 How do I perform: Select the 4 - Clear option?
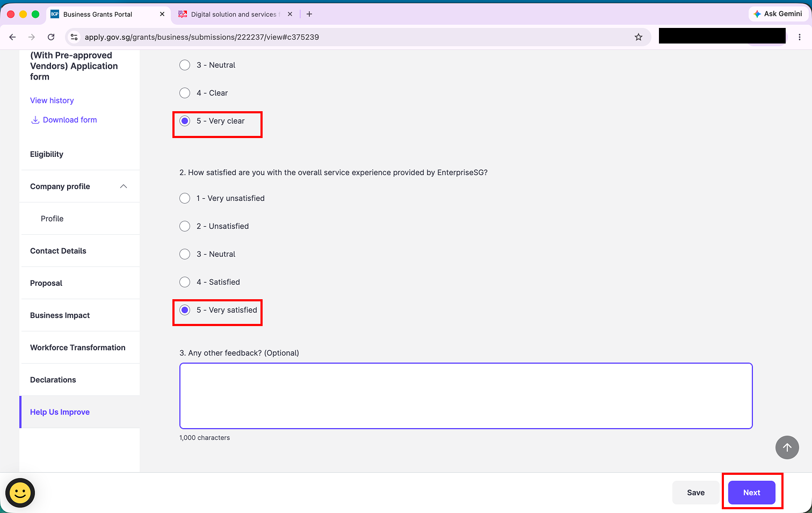click(185, 93)
